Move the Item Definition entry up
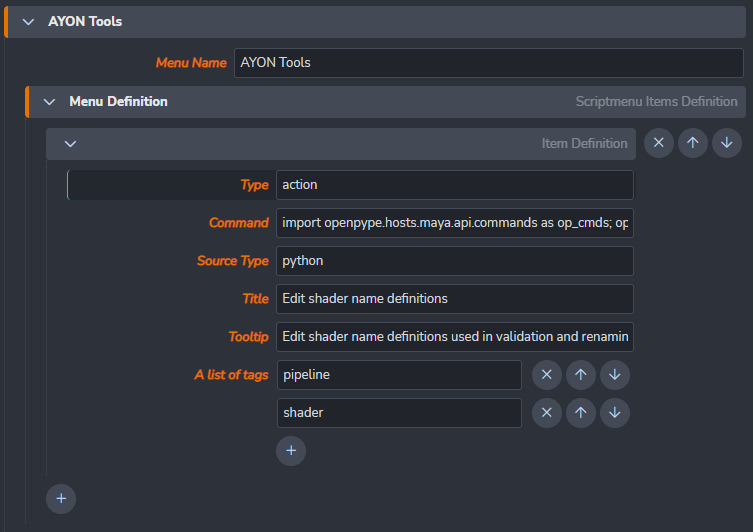Image resolution: width=753 pixels, height=532 pixels. click(692, 143)
